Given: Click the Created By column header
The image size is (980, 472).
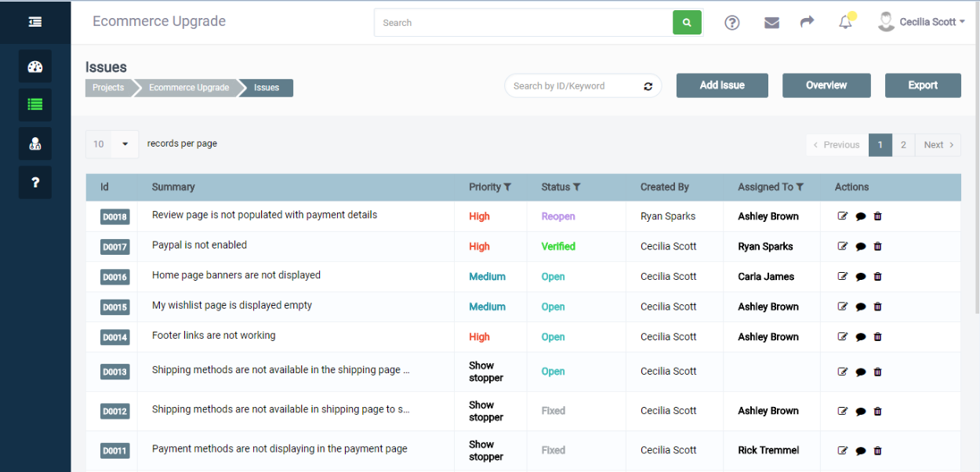Looking at the screenshot, I should 665,187.
